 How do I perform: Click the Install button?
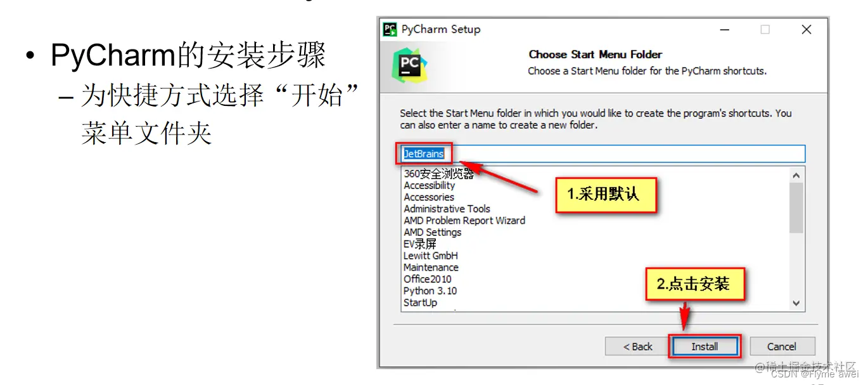coord(705,346)
